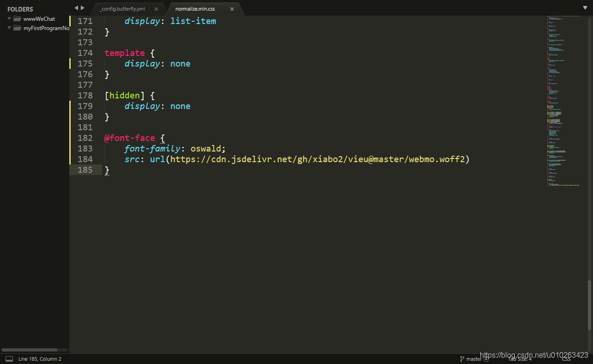
Task: Click the closing brace on line 185
Action: point(107,170)
